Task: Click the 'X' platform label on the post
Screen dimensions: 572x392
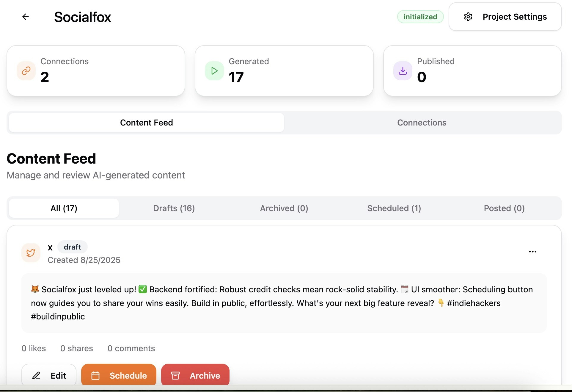Action: pyautogui.click(x=50, y=247)
